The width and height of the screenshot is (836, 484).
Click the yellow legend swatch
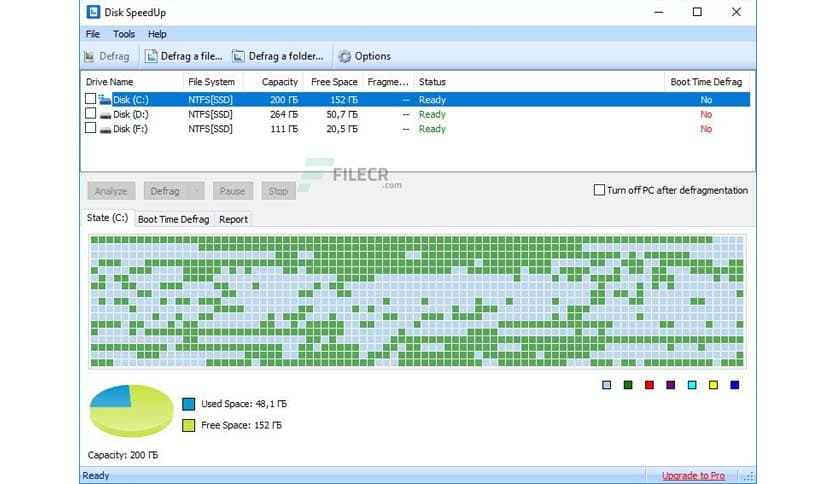pyautogui.click(x=713, y=385)
